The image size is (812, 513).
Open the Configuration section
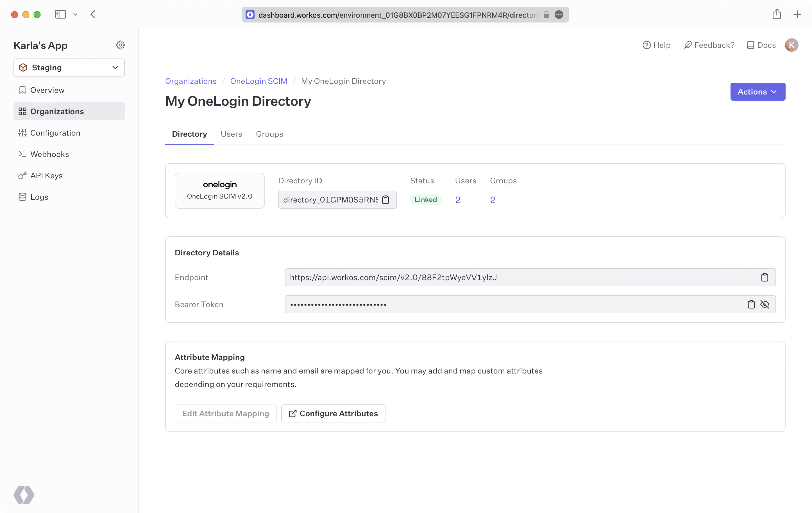pyautogui.click(x=55, y=133)
